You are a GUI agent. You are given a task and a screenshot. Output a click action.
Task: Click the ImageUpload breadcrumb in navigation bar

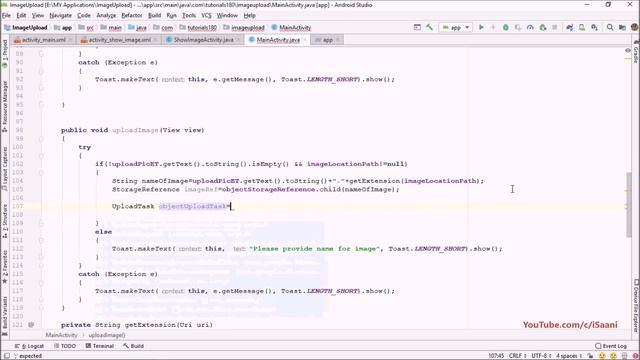click(x=26, y=27)
